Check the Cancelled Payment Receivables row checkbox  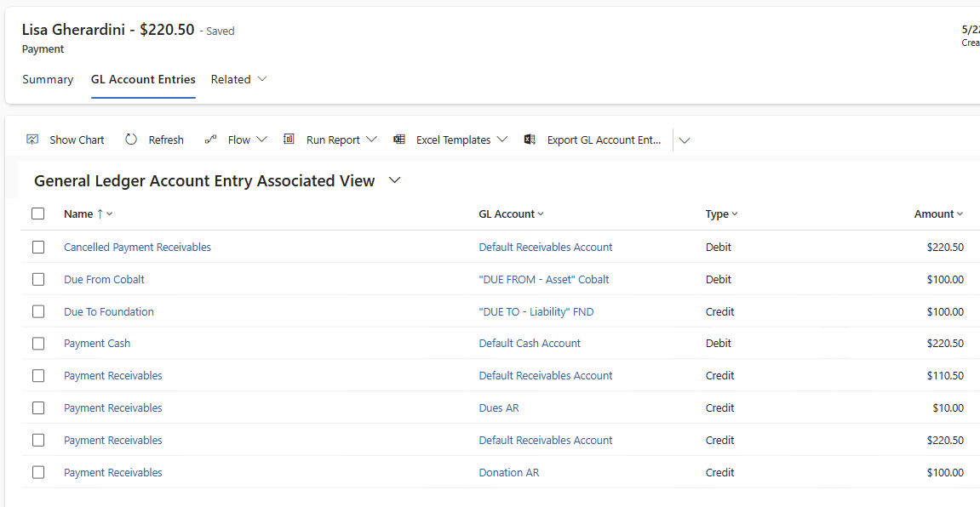tap(37, 247)
